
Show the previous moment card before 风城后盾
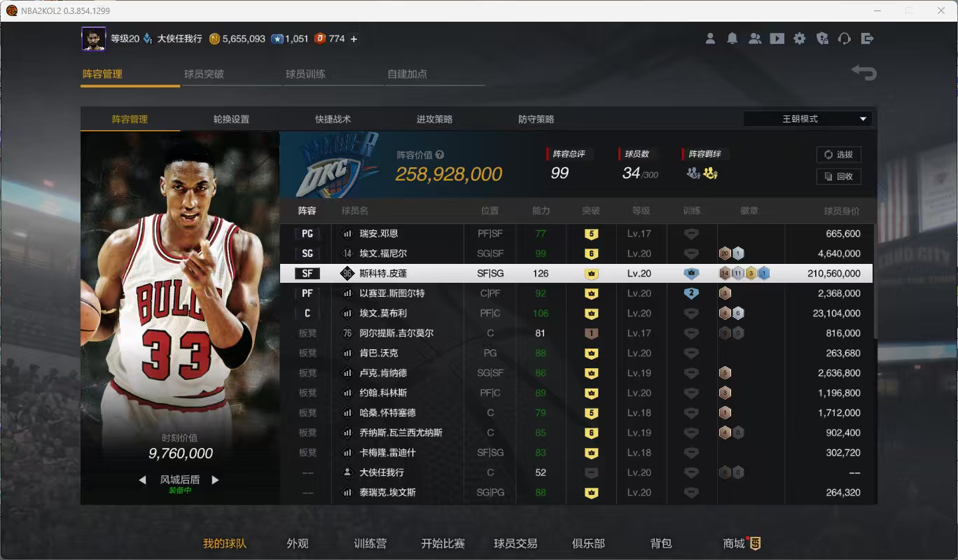tap(142, 480)
